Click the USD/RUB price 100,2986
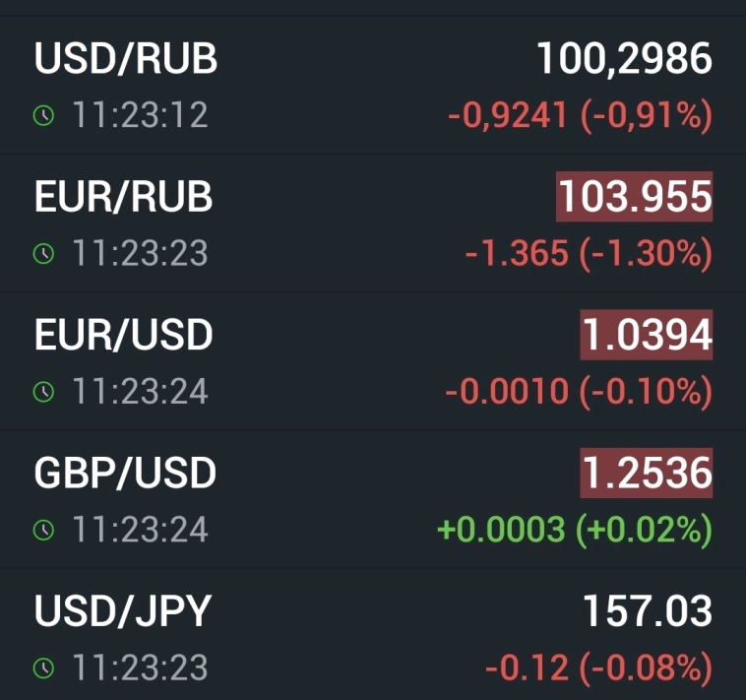This screenshot has width=746, height=700. coord(624,59)
